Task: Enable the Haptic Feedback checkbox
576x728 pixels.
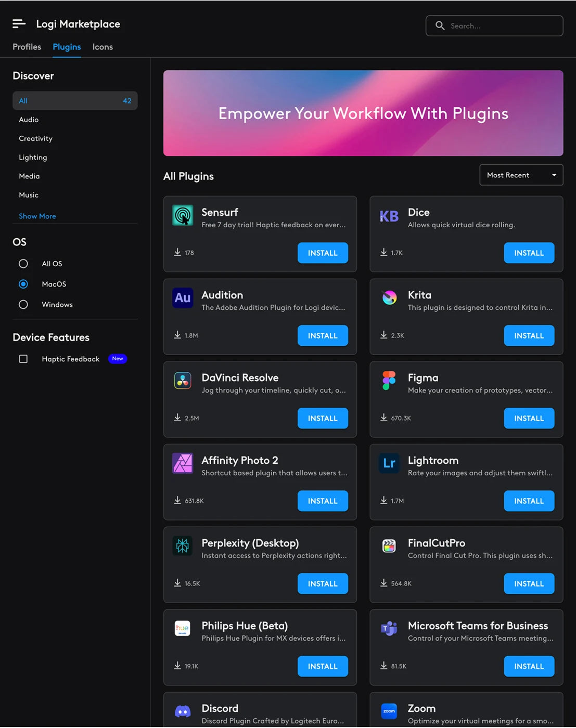Action: coord(23,359)
